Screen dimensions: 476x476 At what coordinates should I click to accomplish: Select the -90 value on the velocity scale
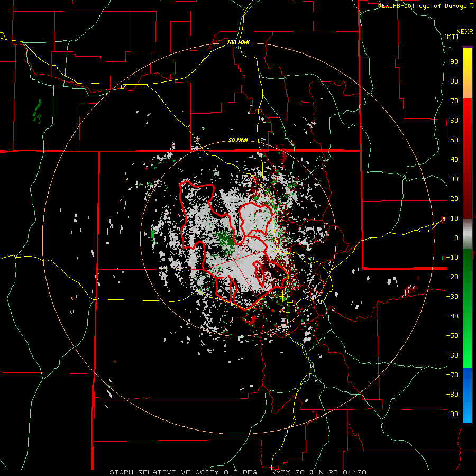pyautogui.click(x=452, y=414)
